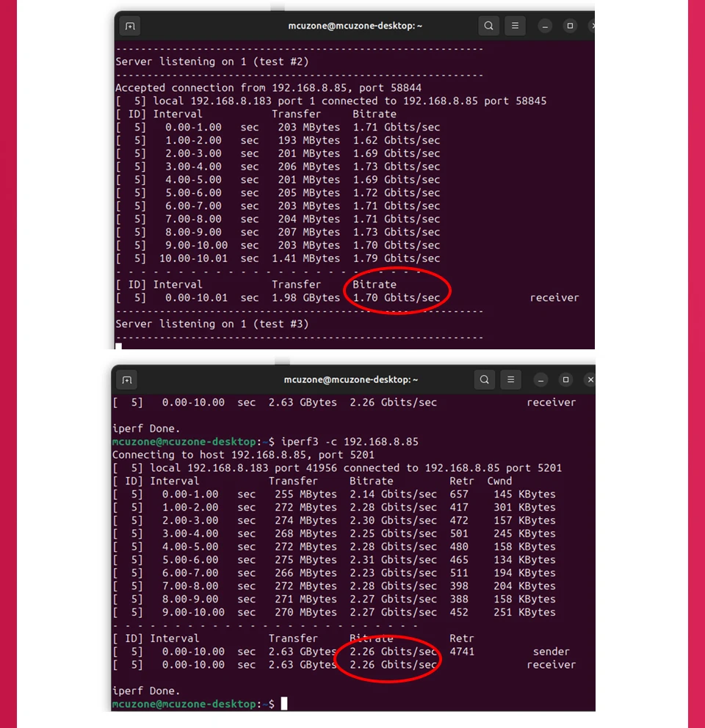This screenshot has width=705, height=728.
Task: Maximize the upper terminal window
Action: click(x=570, y=26)
